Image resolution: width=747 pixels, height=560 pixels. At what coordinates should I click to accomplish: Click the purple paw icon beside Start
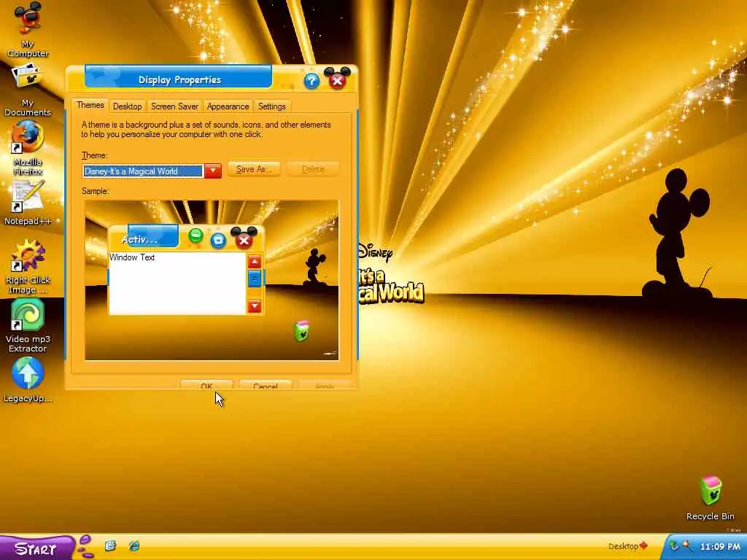pos(86,547)
